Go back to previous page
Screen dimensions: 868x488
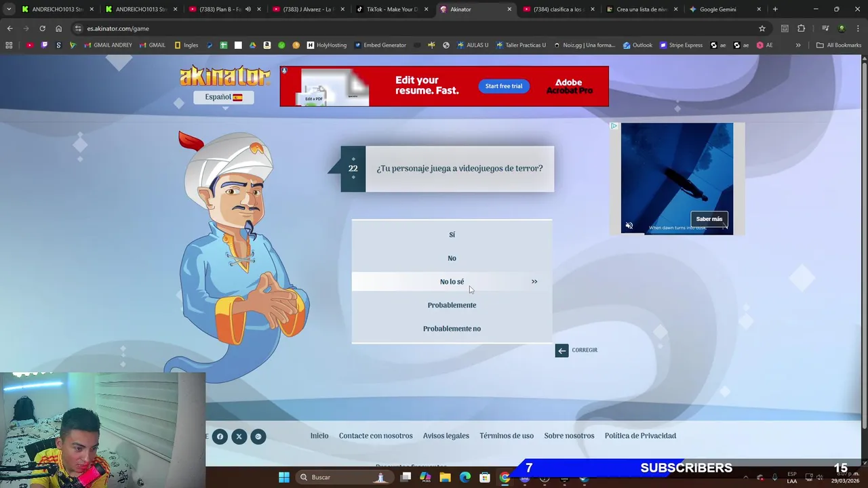[x=9, y=28]
